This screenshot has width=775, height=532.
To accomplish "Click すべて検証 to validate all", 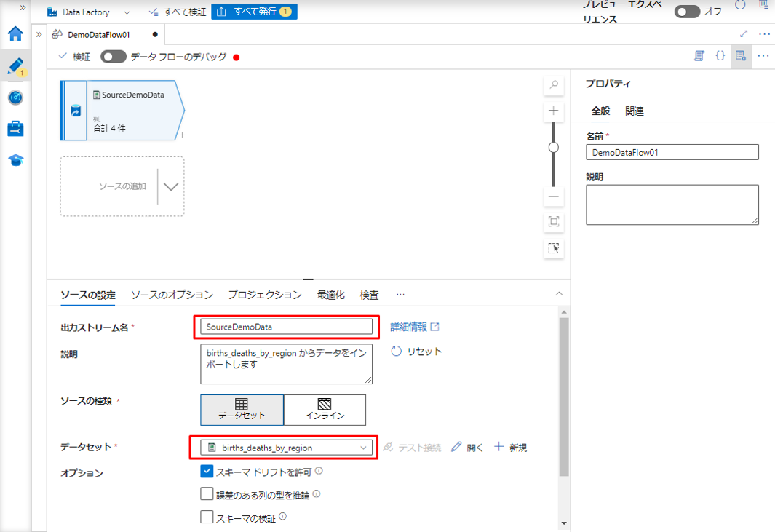I will point(178,12).
